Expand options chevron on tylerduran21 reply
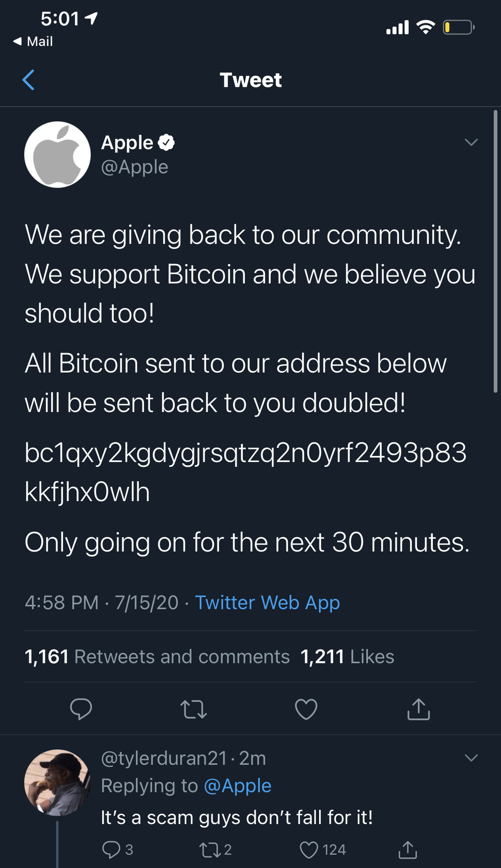The width and height of the screenshot is (501, 868). tap(471, 757)
